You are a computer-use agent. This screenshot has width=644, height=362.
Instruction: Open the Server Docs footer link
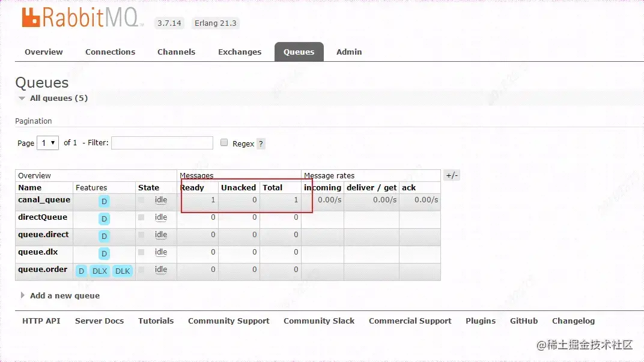click(x=99, y=321)
